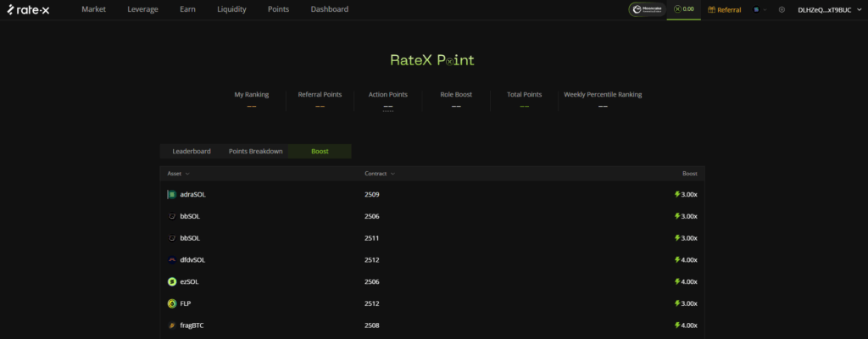Viewport: 868px width, 339px height.
Task: Open the Leverage navigation item
Action: point(143,9)
